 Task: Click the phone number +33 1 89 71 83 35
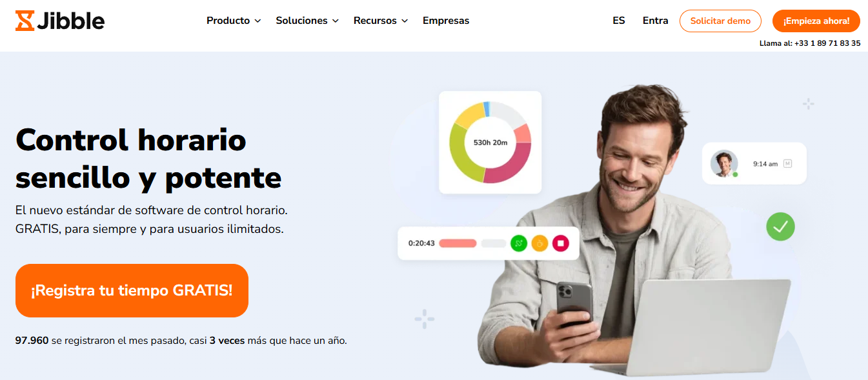(827, 43)
